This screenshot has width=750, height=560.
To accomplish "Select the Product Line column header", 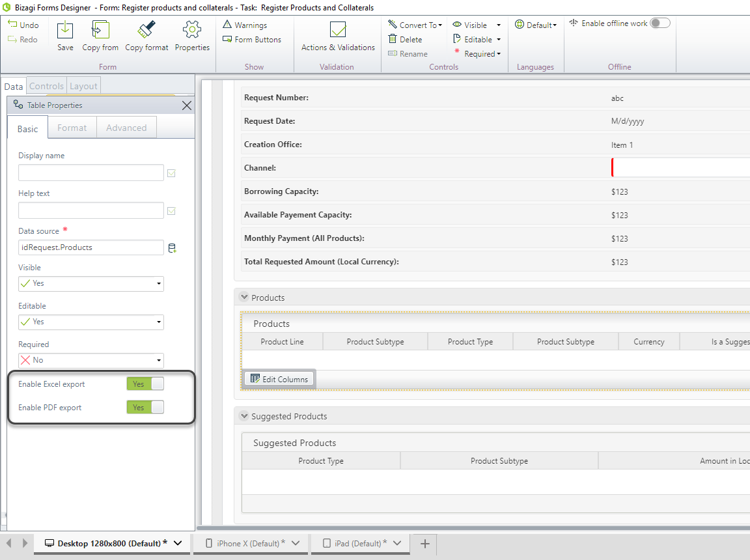I will pyautogui.click(x=282, y=341).
